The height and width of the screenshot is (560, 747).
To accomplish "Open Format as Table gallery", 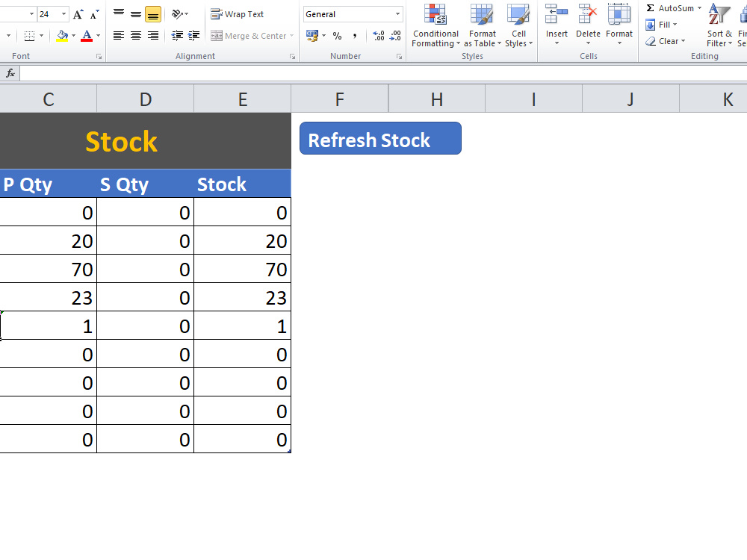I will pyautogui.click(x=482, y=25).
